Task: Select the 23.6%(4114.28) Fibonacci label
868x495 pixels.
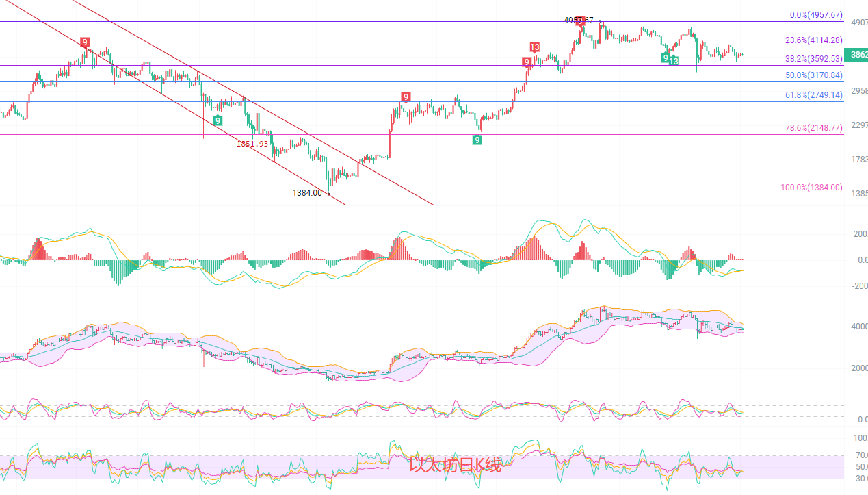Action: (x=813, y=40)
